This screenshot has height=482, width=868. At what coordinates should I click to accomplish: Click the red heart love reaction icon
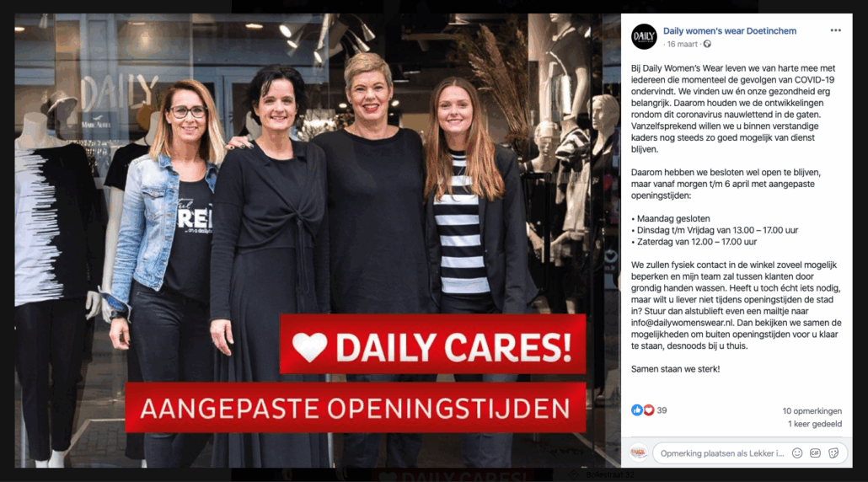pos(648,410)
